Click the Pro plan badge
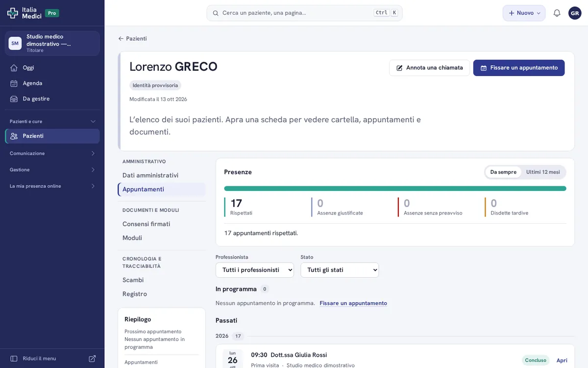 (52, 13)
